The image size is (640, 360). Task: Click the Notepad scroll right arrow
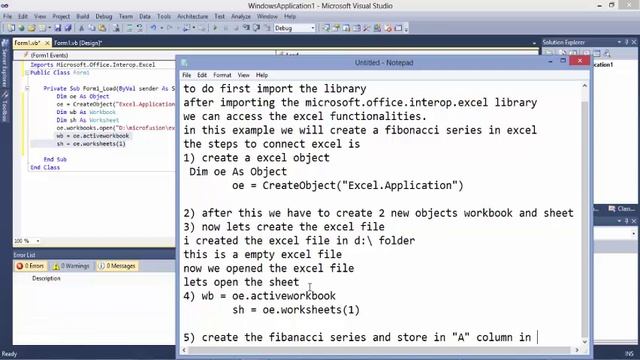[577, 350]
